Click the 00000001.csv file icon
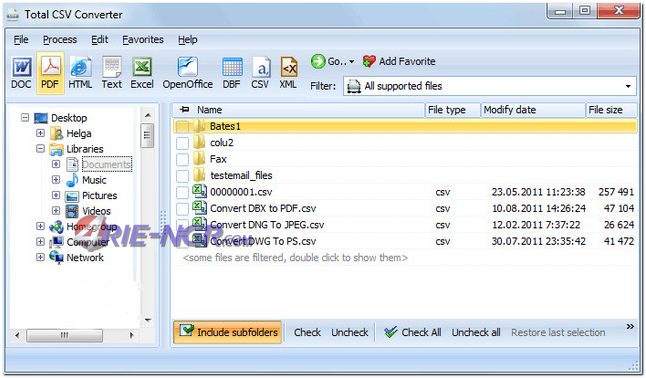The image size is (646, 378). click(x=199, y=191)
